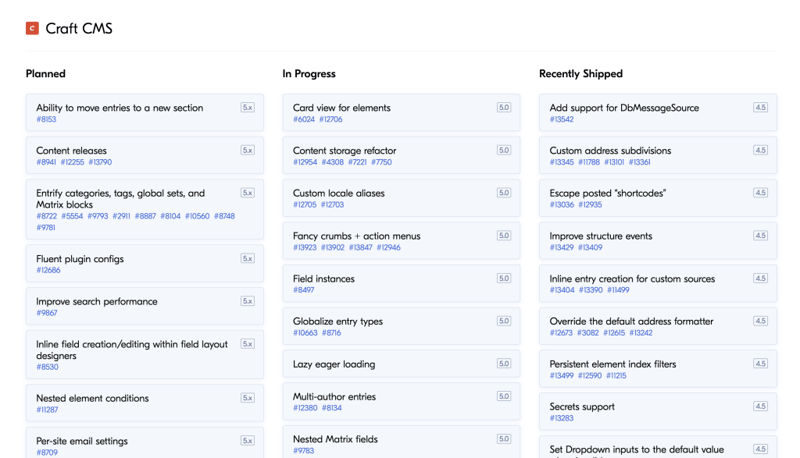Open issue #9867 under Improve search performance
Viewport: 800px width, 458px height.
(46, 313)
